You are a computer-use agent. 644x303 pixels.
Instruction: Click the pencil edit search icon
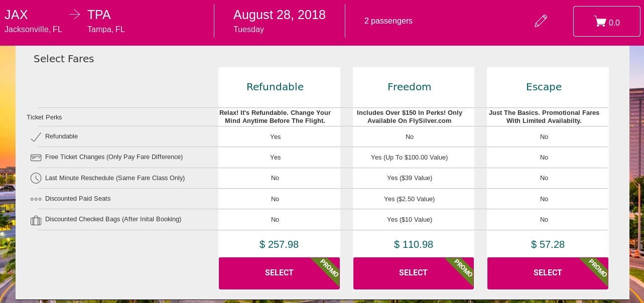[x=541, y=21]
